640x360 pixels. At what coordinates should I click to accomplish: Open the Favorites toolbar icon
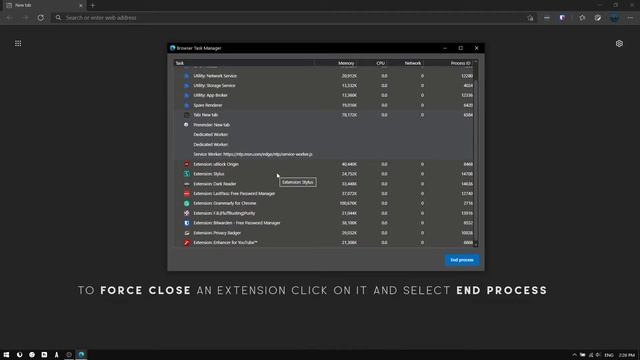(582, 18)
